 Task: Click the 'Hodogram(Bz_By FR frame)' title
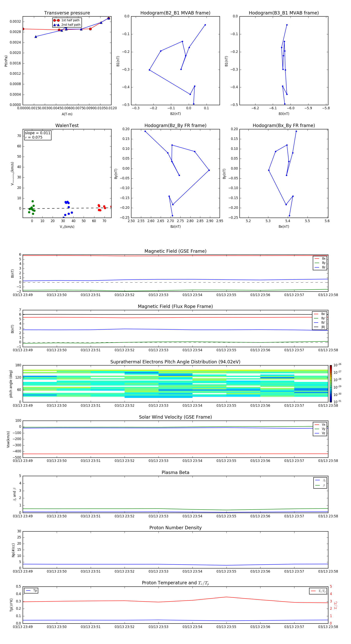point(175,125)
